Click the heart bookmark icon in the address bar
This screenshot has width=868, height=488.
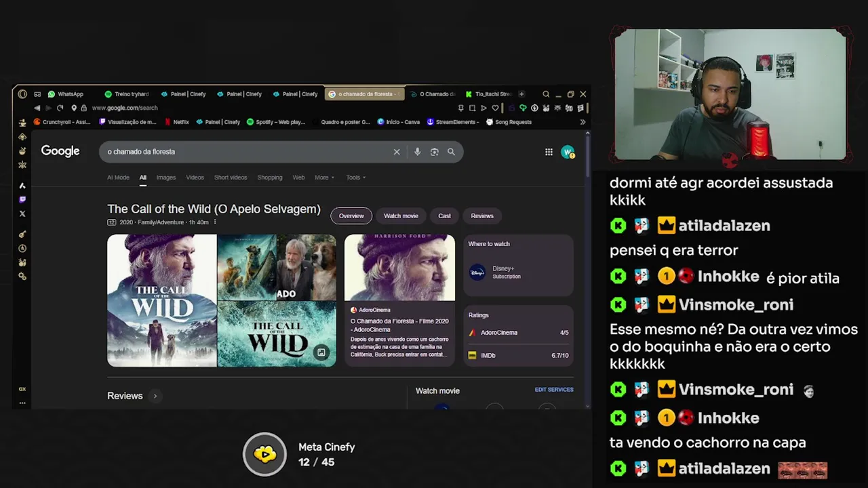[495, 108]
